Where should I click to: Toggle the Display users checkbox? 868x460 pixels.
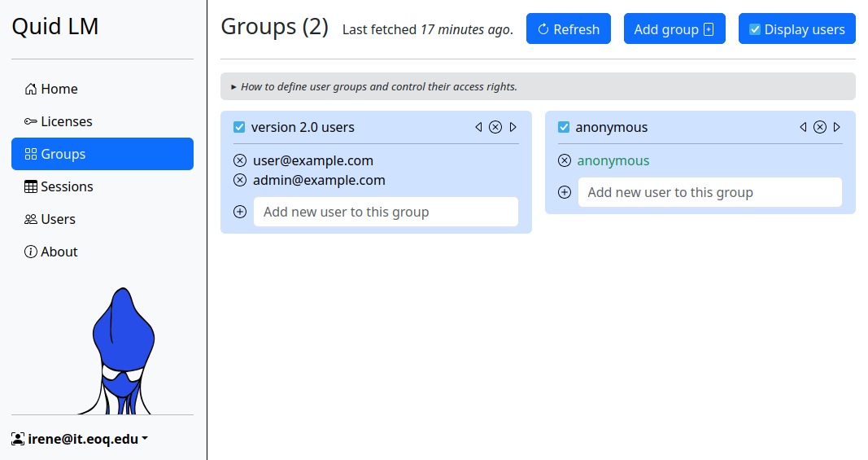[x=755, y=29]
